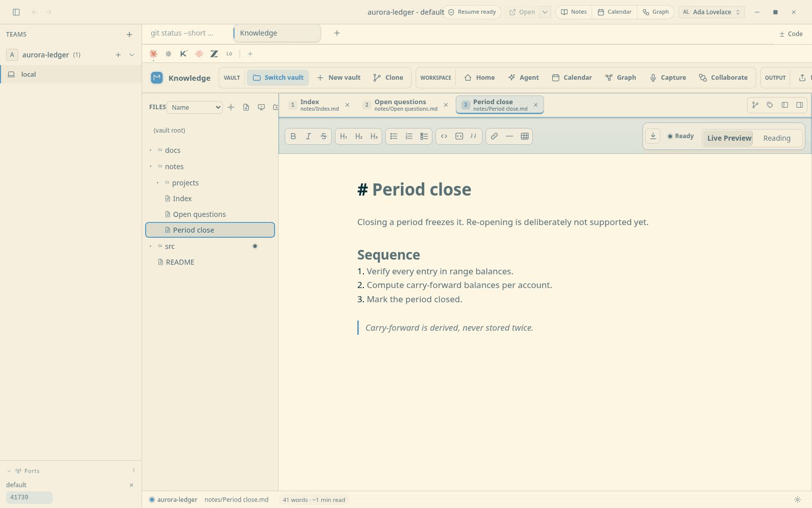Switch to Live Preview mode
812x508 pixels.
(x=729, y=138)
